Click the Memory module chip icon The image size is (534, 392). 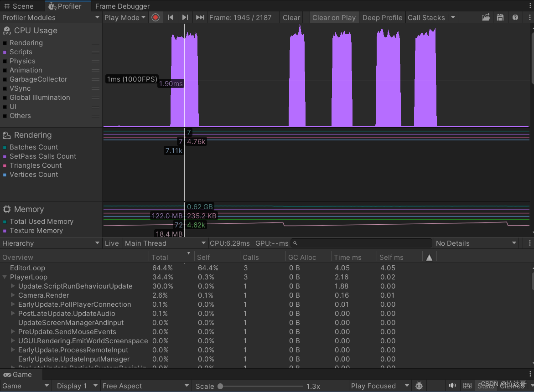[x=6, y=209]
